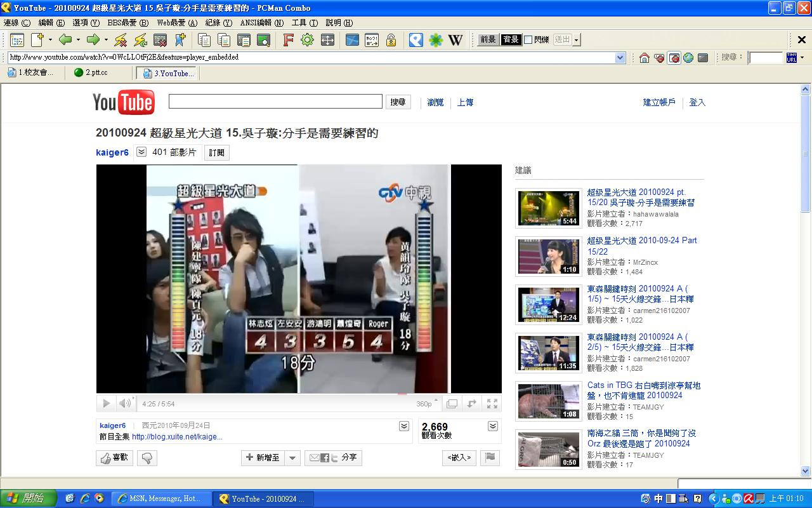Click the fullscreen arrows toolbar icon

tap(327, 40)
